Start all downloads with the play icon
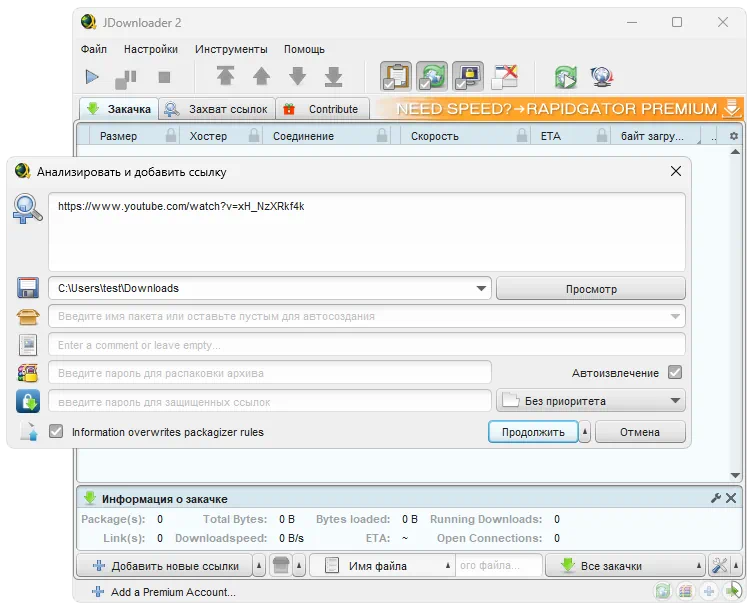Screen dimensions: 754x611 92,77
